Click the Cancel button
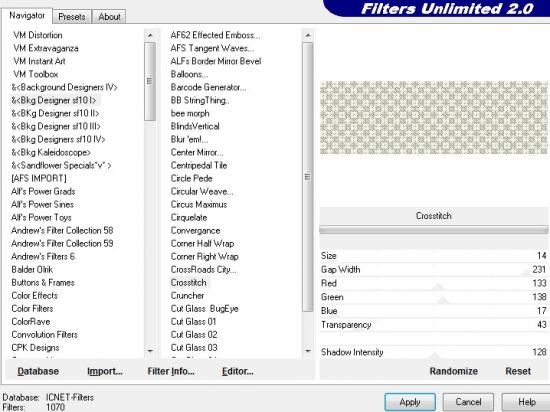Screen dimensions: 550x412 point(468,402)
